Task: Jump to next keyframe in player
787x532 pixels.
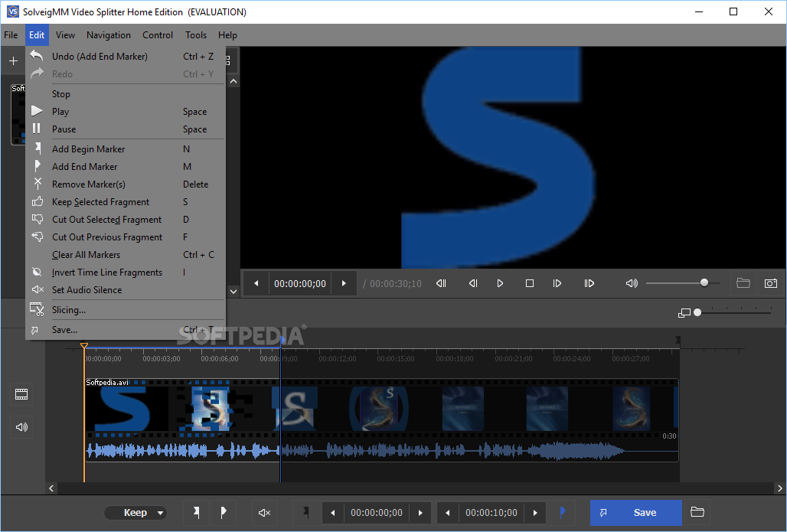Action: coord(589,283)
